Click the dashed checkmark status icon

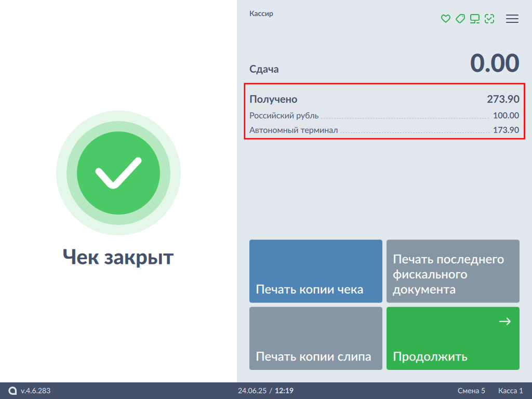(489, 19)
